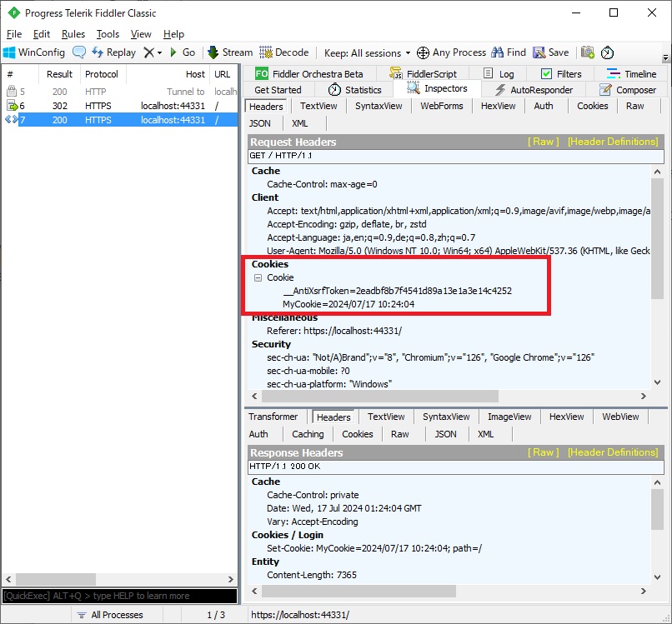The image size is (672, 624).
Task: Click Header Definitions link in Request Headers
Action: coord(613,142)
